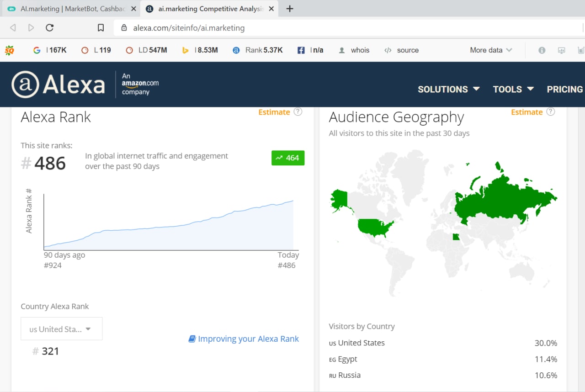Click the 30.0% visitor percentage
585x392 pixels.
point(546,343)
